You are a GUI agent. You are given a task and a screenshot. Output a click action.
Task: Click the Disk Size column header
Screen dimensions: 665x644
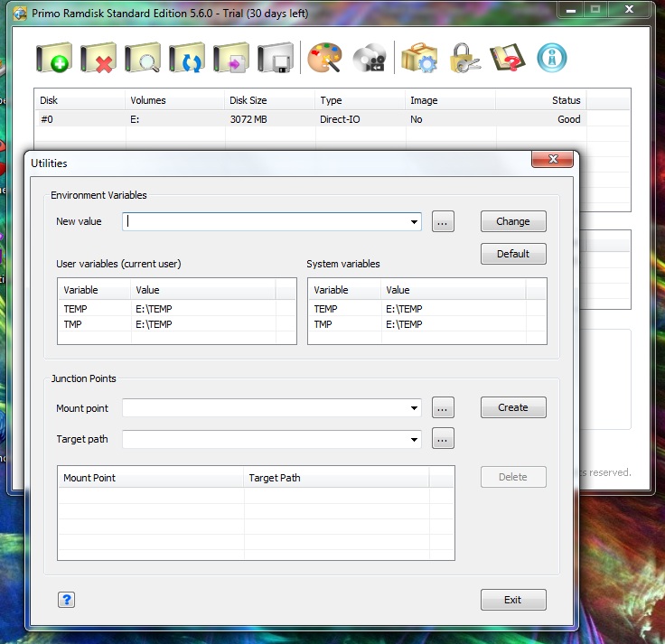click(270, 100)
